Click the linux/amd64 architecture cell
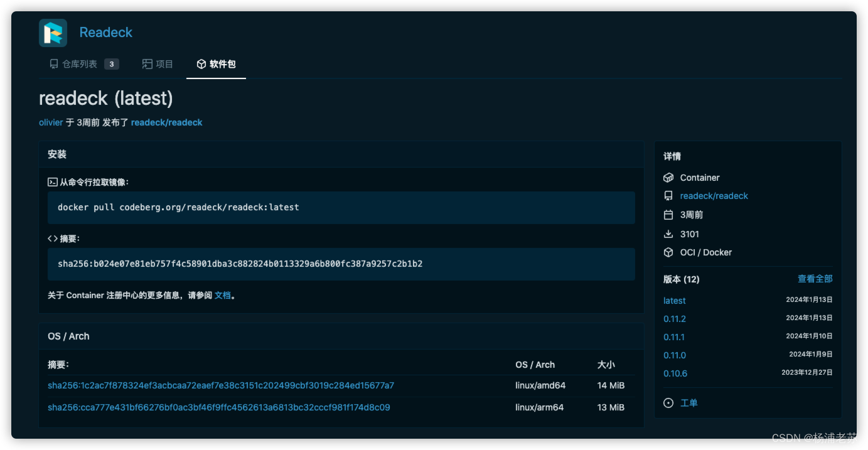 click(540, 385)
